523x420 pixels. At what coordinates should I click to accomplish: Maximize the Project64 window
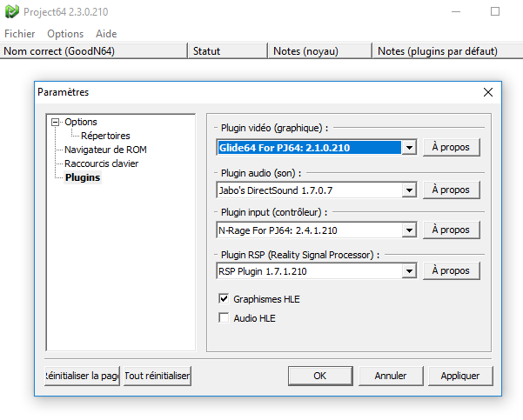tap(495, 11)
